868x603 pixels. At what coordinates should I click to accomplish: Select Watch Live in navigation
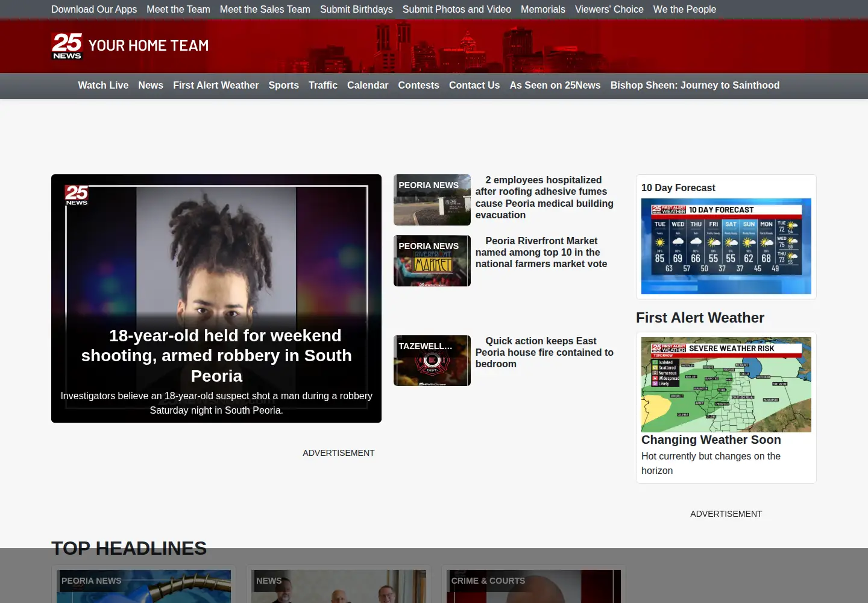pyautogui.click(x=103, y=86)
